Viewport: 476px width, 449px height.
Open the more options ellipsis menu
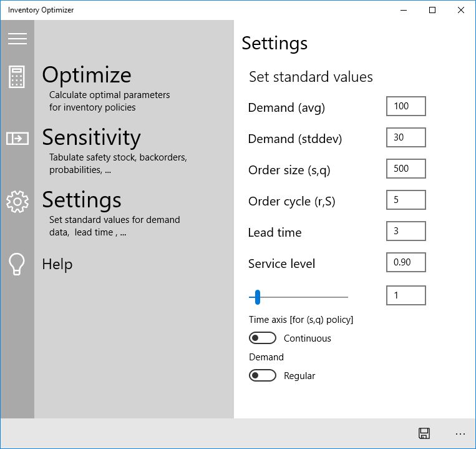pyautogui.click(x=460, y=433)
